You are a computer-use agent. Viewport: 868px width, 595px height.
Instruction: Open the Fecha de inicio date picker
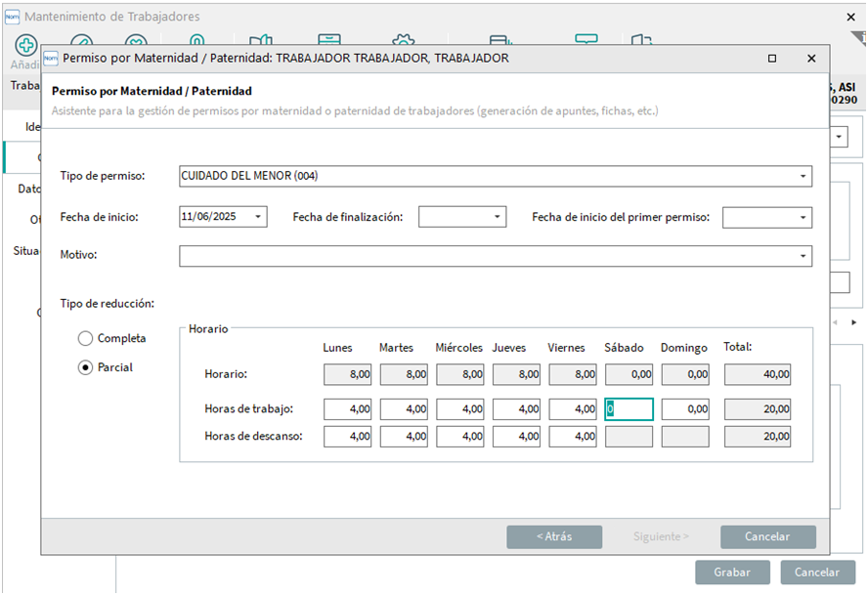coord(258,217)
